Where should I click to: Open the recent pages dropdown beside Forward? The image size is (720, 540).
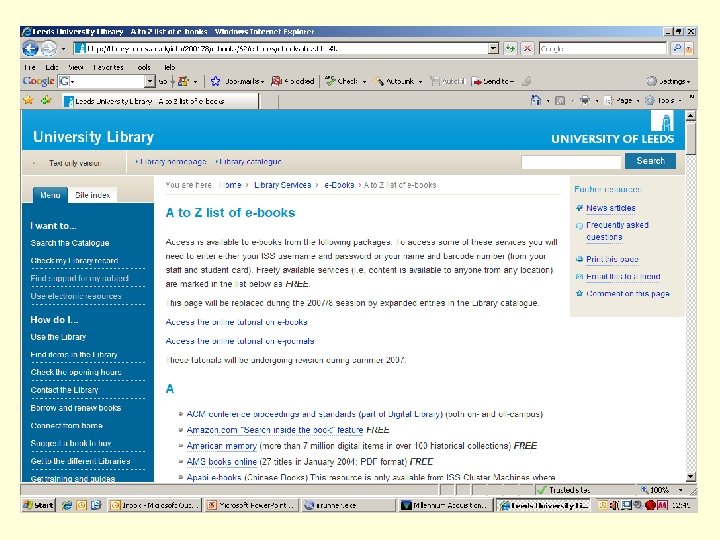tap(63, 49)
